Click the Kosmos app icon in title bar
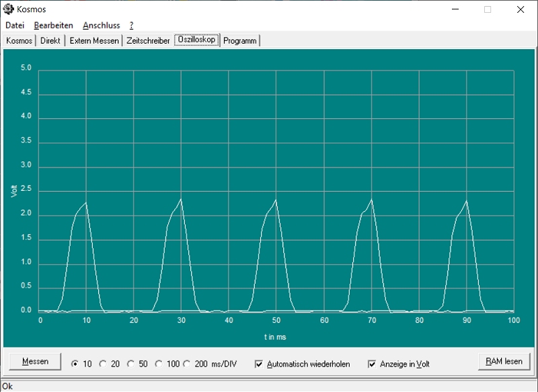Screen dimensions: 538x392 tap(8, 9)
